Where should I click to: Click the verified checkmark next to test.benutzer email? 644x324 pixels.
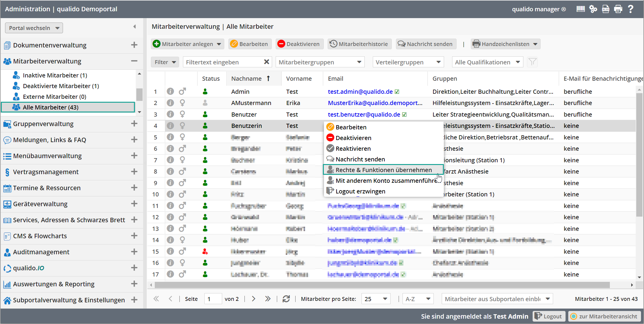404,115
